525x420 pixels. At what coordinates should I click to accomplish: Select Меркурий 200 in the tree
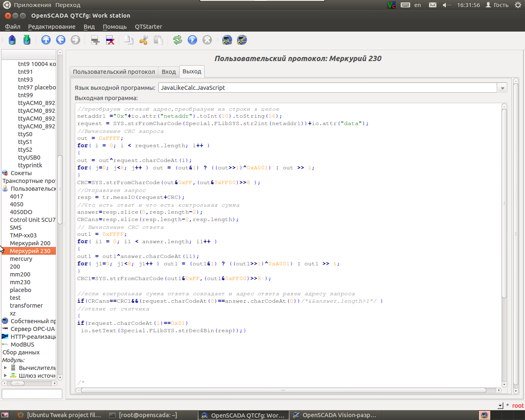30,243
